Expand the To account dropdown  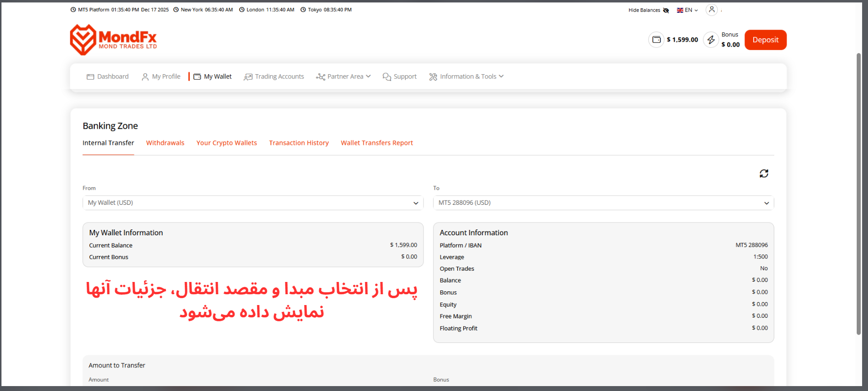(603, 203)
